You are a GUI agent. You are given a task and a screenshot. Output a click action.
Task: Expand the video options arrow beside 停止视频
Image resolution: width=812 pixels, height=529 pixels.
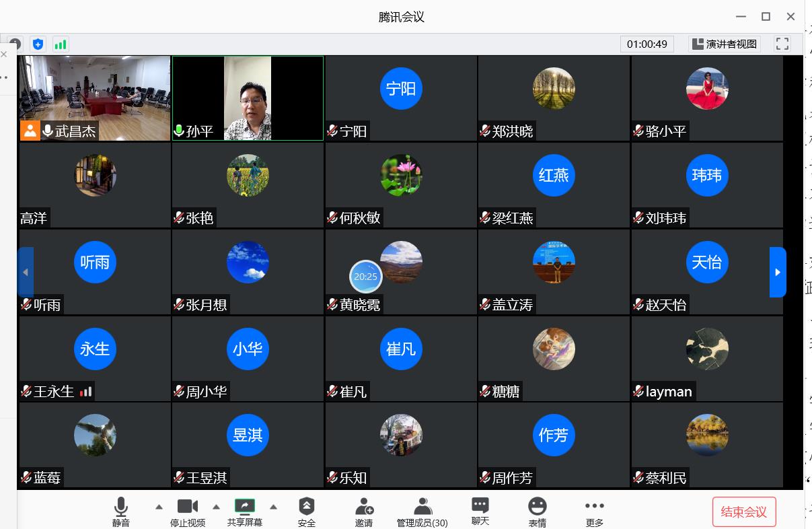coord(216,507)
